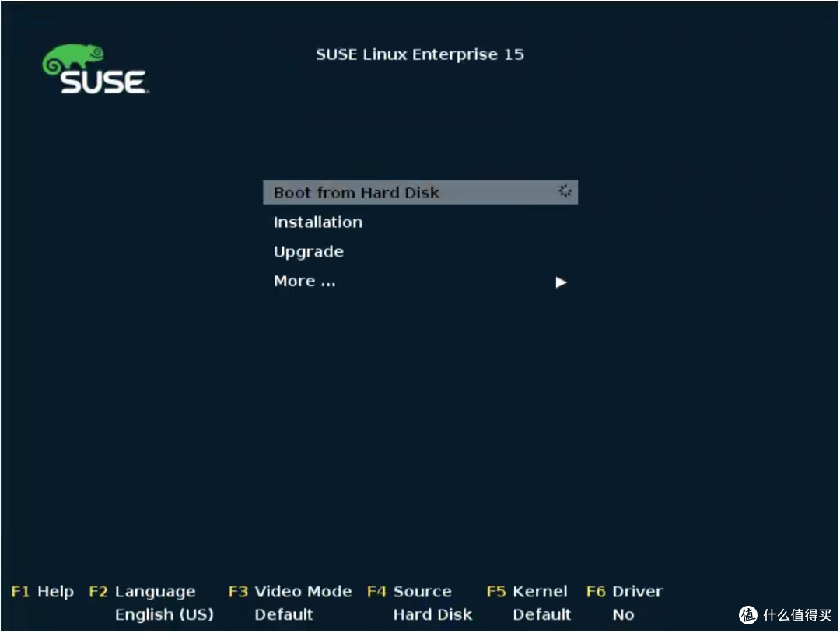Screen dimensions: 840x633
Task: Click the Hard Disk source value
Action: coord(433,615)
